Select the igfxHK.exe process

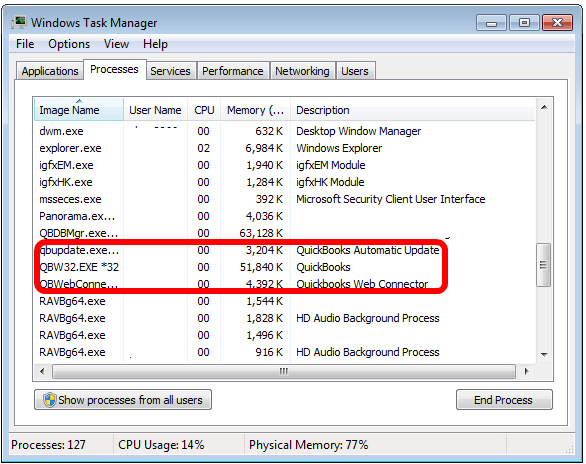tap(284, 182)
